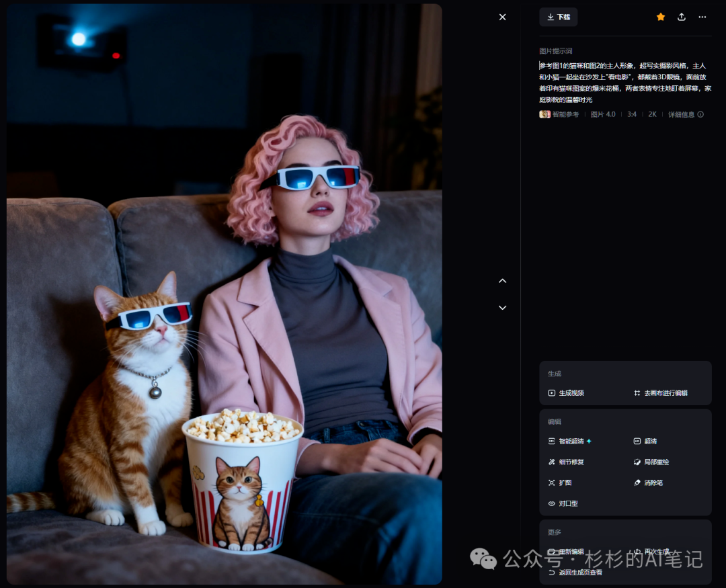This screenshot has height=588, width=726.
Task: Choose the 智能超清 smart upscale tool
Action: pos(569,442)
